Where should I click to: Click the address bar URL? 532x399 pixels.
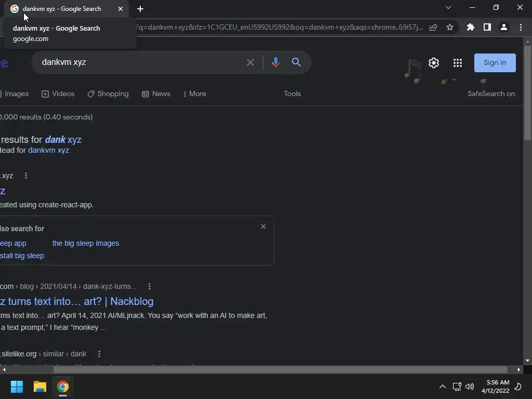pos(280,28)
